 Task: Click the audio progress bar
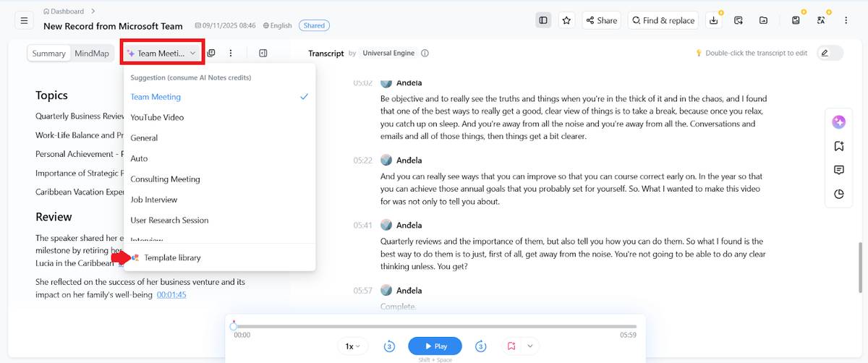coord(434,327)
